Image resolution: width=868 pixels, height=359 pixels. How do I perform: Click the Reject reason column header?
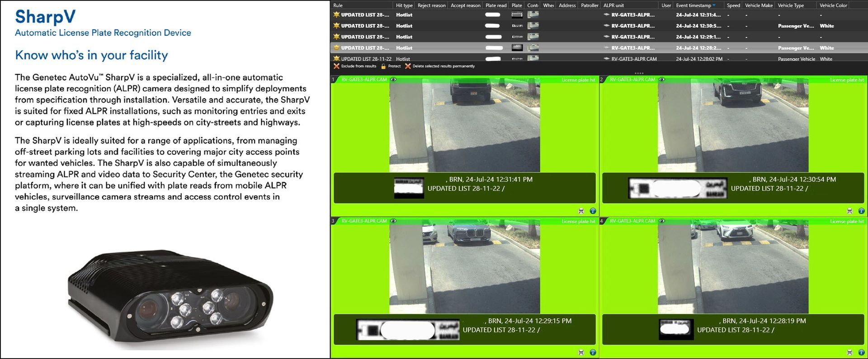[432, 5]
